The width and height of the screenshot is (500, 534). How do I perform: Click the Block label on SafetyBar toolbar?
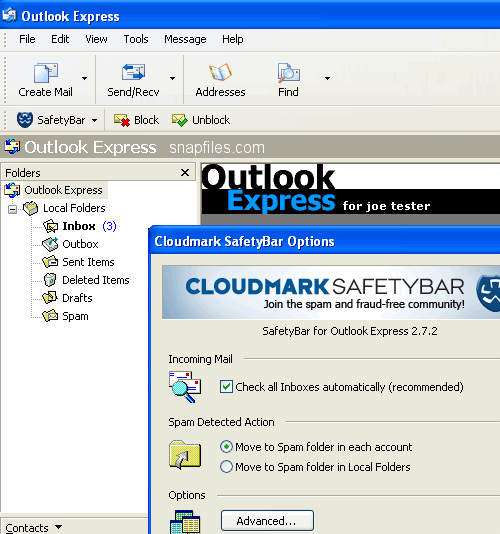tap(146, 120)
